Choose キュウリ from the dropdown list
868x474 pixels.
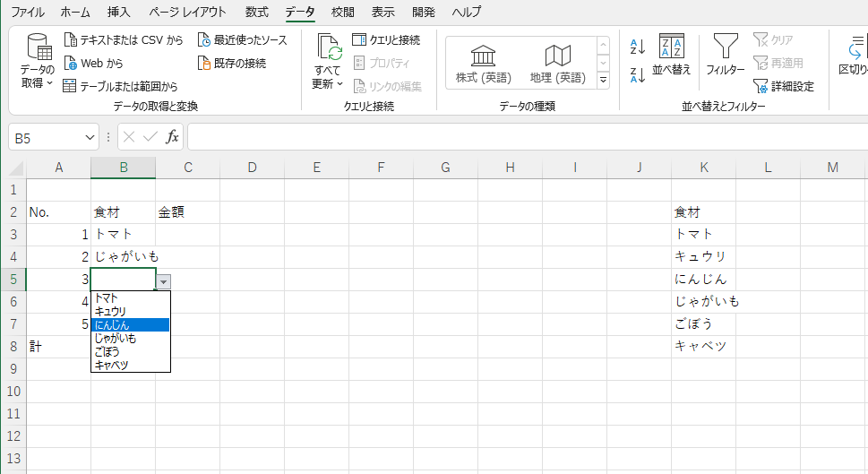tap(130, 311)
